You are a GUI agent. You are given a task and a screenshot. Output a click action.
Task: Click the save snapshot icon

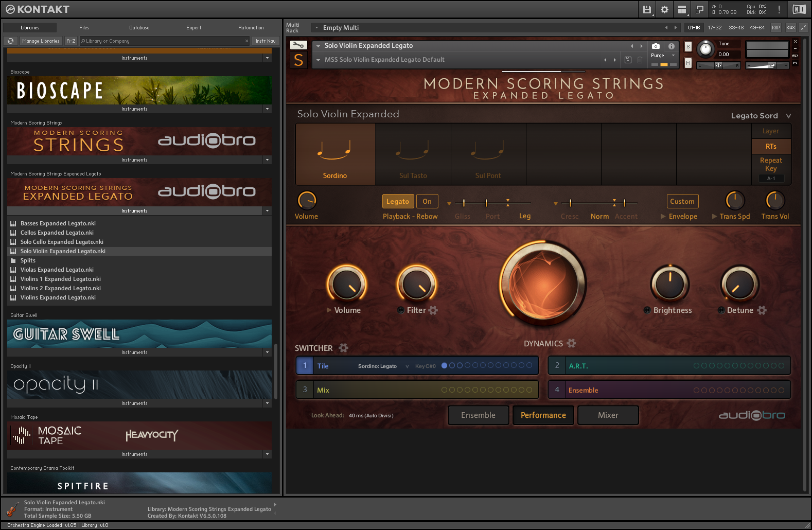[628, 60]
